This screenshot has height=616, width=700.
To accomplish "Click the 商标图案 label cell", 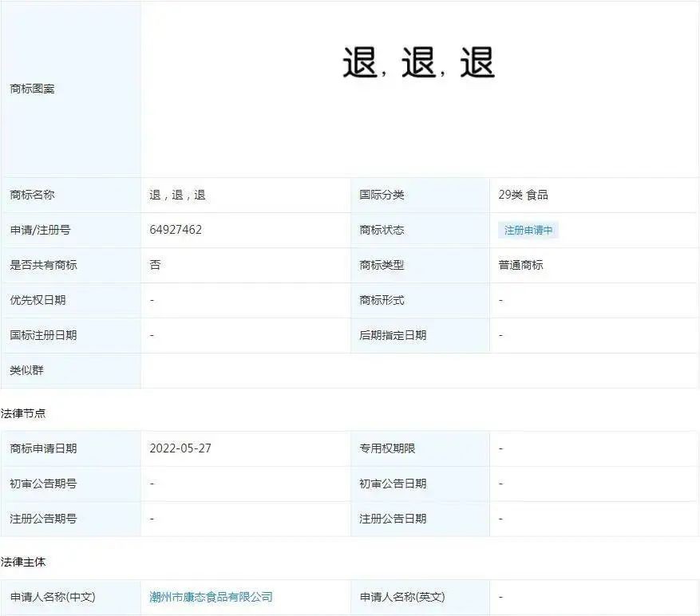I will coord(32,89).
